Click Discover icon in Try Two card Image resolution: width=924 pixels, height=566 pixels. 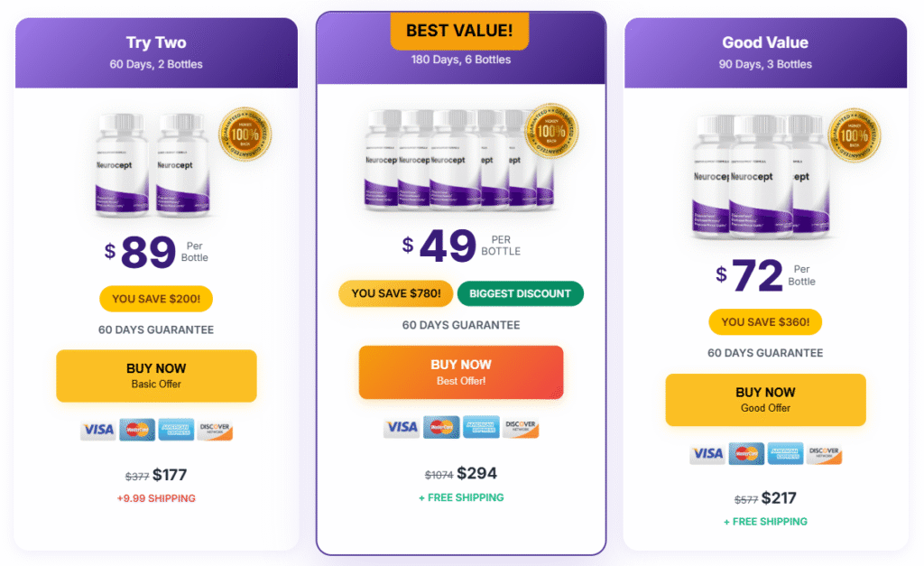click(215, 430)
